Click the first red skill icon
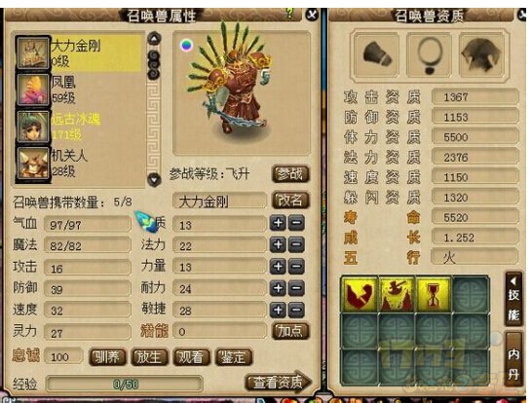532x403 pixels. point(361,295)
